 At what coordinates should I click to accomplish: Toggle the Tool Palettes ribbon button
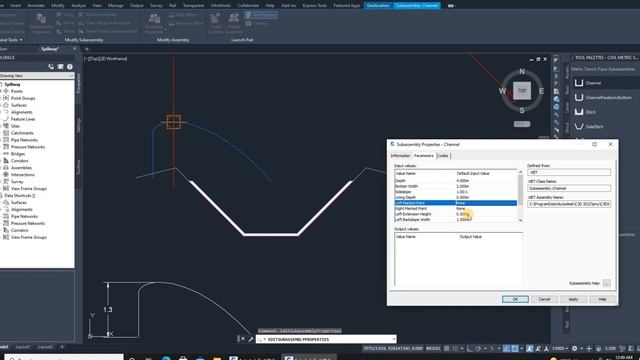[x=261, y=15]
